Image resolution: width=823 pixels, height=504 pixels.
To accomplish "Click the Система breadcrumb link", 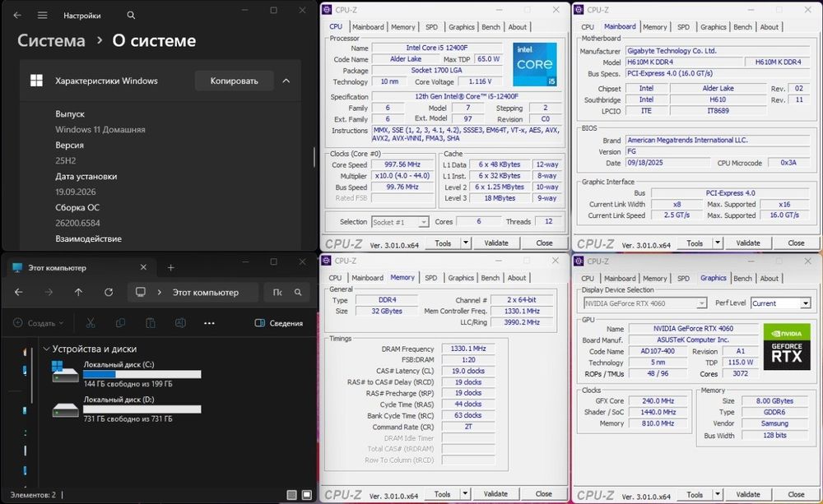I will tap(51, 40).
